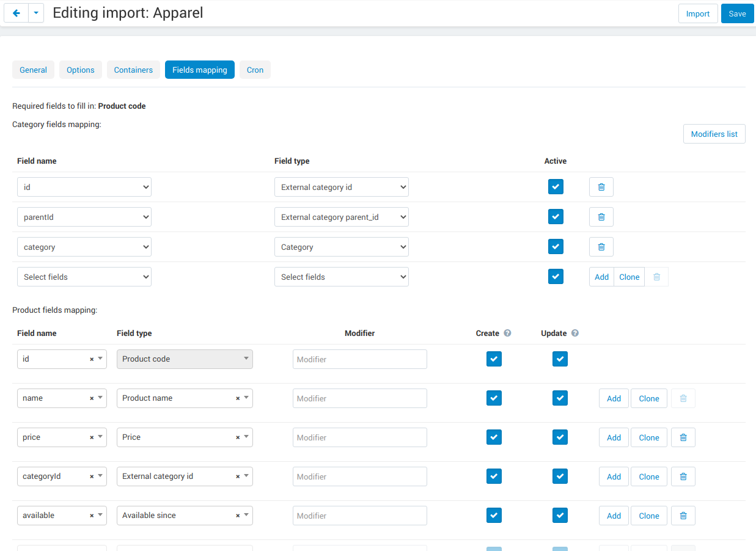Clear the available field name selection
This screenshot has width=756, height=551.
92,516
